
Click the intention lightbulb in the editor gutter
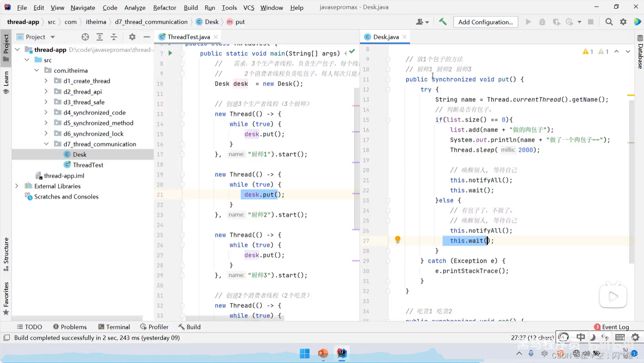397,239
